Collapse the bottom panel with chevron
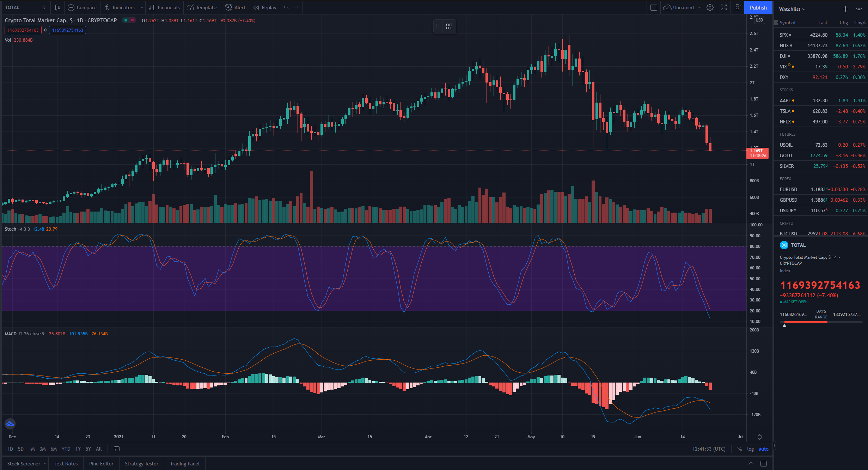868x470 pixels. pos(751,464)
